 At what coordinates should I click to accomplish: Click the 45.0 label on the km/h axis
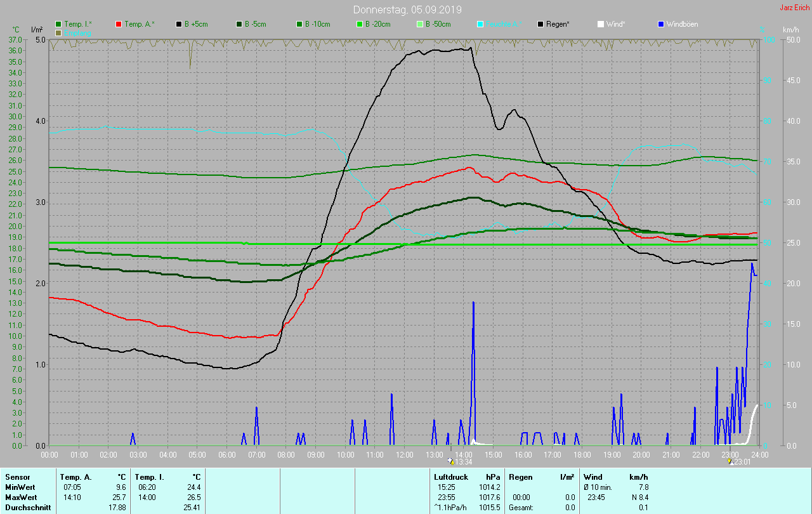794,81
